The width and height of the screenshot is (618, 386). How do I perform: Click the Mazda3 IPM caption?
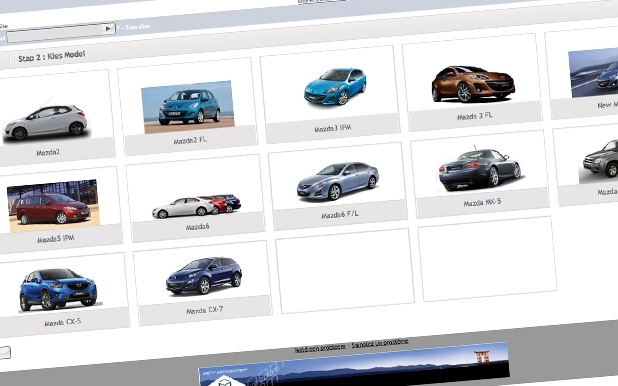click(x=333, y=128)
